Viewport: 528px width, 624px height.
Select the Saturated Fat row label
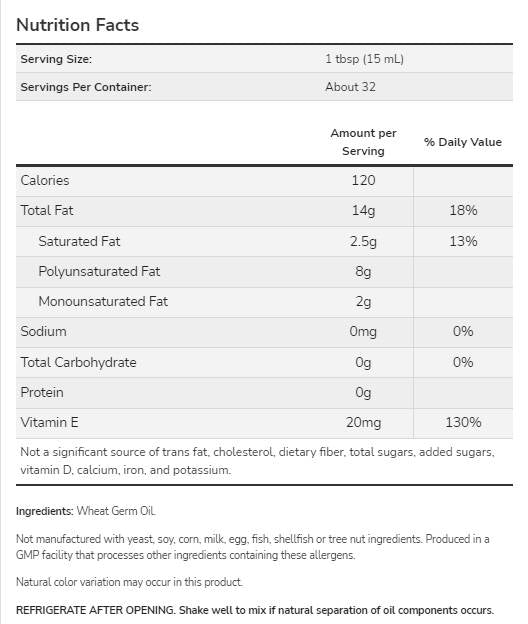[79, 241]
